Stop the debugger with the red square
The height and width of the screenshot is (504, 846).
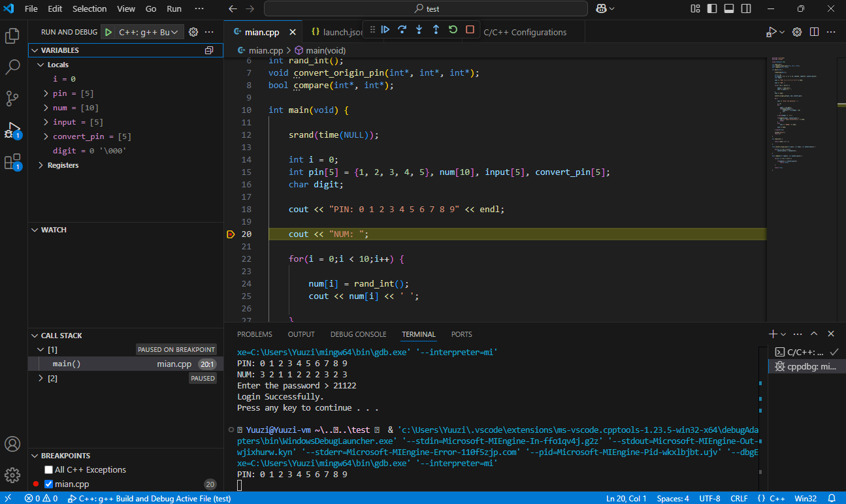[470, 29]
